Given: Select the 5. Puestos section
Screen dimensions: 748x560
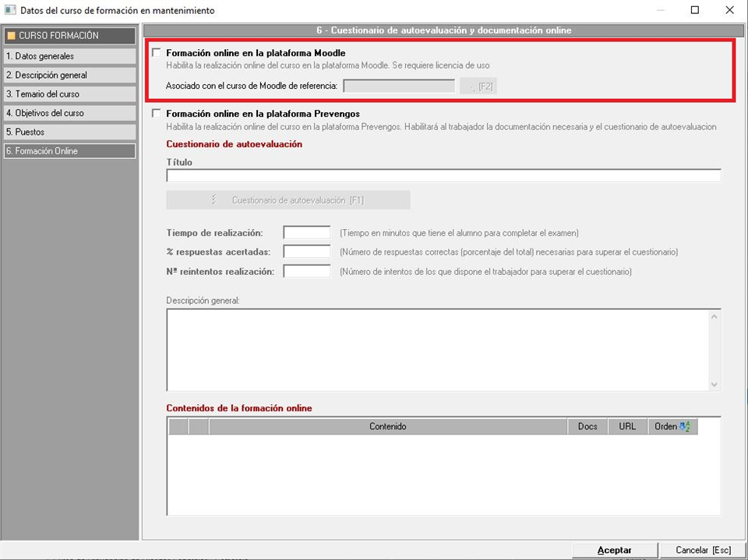Looking at the screenshot, I should point(69,132).
